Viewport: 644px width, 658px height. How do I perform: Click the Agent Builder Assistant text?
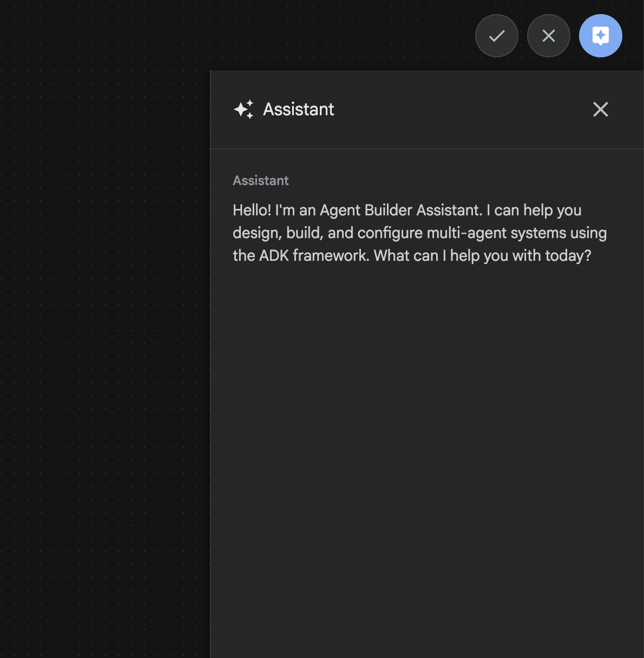(x=400, y=210)
